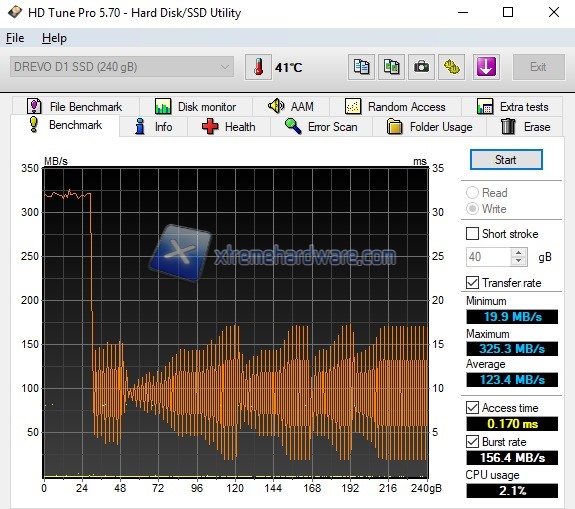Select the Benchmark tab

click(x=65, y=125)
